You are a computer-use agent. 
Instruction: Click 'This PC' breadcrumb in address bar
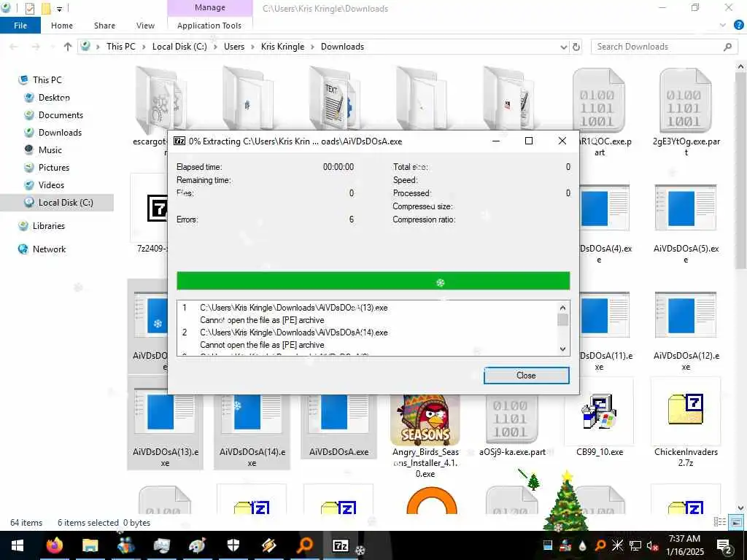click(121, 47)
